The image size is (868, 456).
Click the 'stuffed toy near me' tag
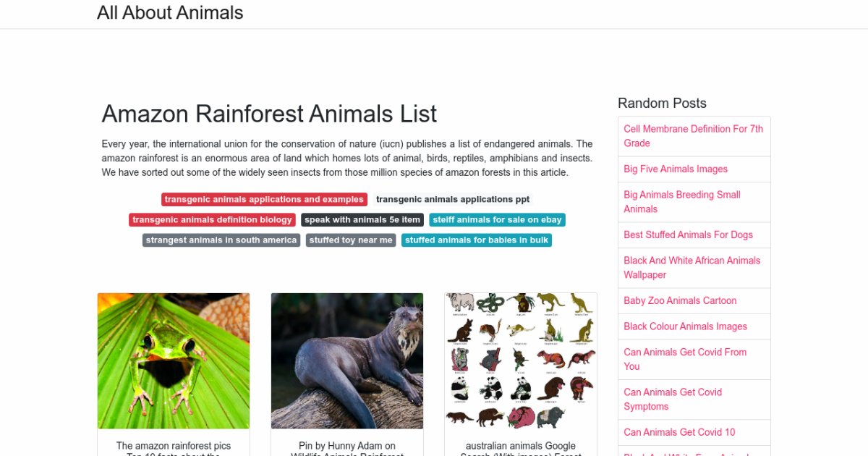pos(351,240)
